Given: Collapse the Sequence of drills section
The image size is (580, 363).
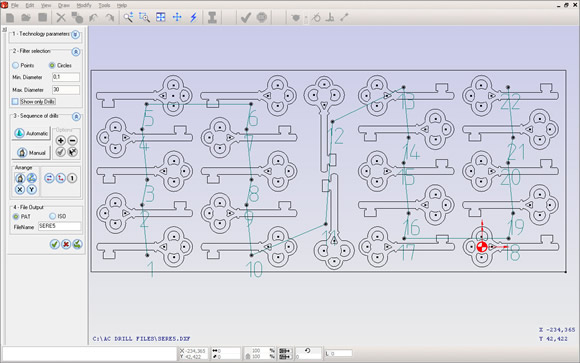Looking at the screenshot, I should (76, 117).
